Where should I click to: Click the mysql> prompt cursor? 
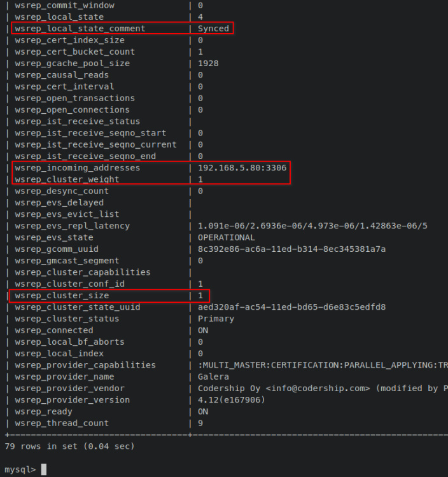(44, 470)
